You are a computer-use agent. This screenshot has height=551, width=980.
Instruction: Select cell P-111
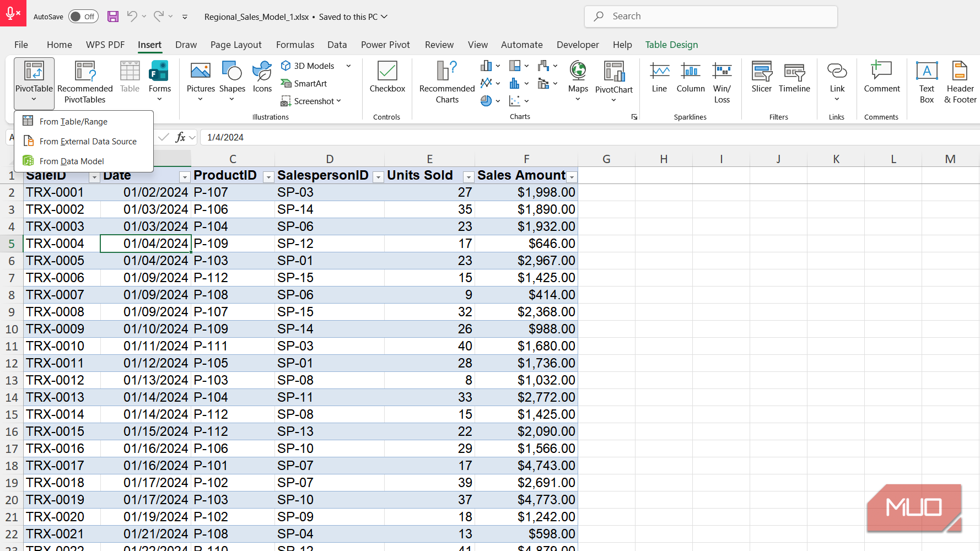coord(233,346)
